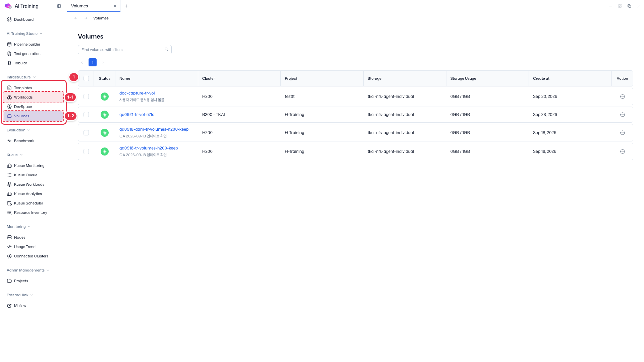Open the Connected Clusters icon
The image size is (644, 362).
[x=9, y=256]
